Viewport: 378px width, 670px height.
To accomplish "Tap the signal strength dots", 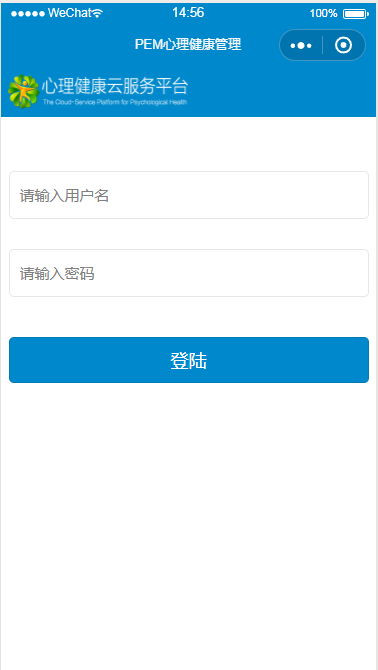I will [x=27, y=14].
